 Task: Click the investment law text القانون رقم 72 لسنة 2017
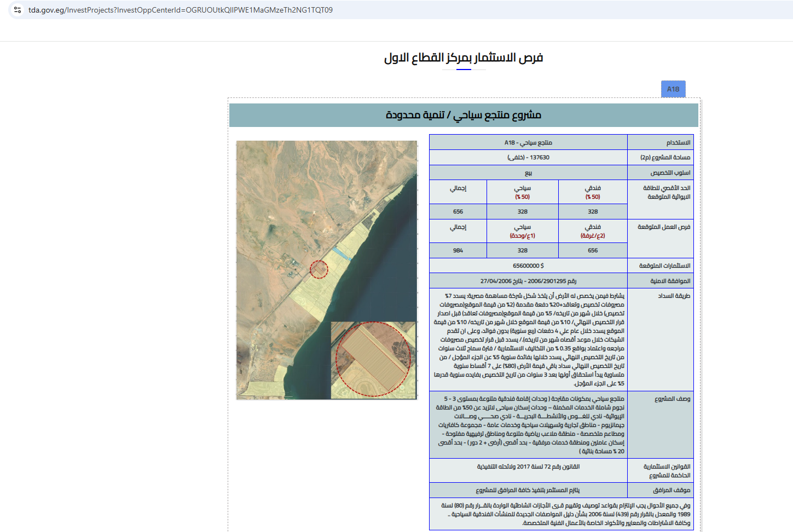tap(528, 467)
